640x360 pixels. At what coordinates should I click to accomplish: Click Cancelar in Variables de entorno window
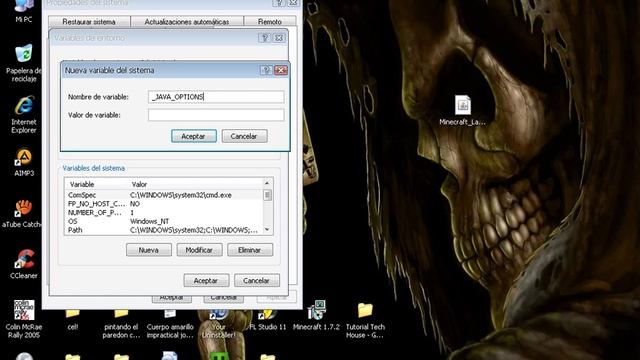257,280
